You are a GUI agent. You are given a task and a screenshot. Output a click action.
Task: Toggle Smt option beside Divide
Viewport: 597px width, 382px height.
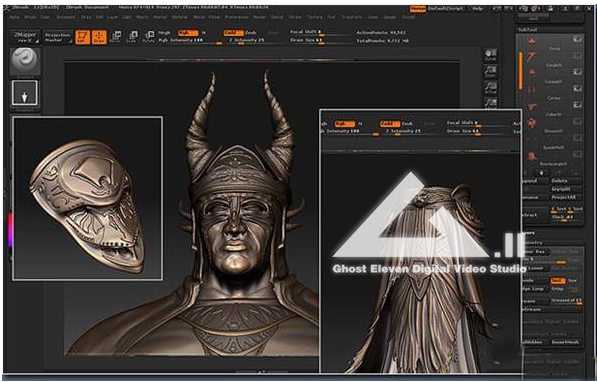557,281
